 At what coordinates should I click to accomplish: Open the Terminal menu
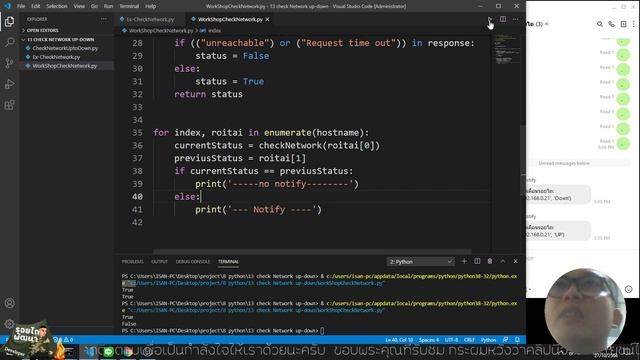tap(129, 6)
